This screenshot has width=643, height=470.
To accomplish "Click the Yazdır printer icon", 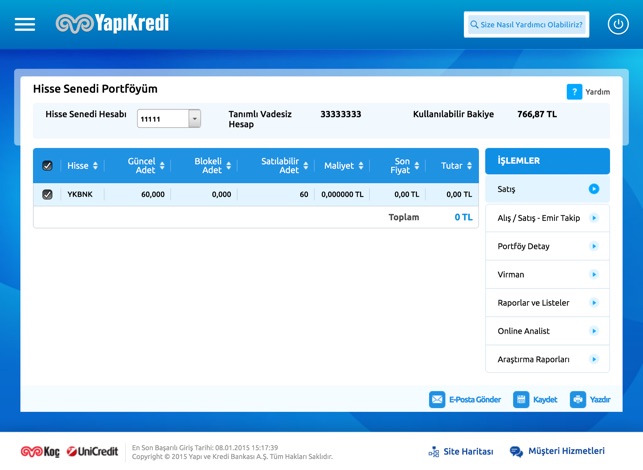I will pyautogui.click(x=578, y=399).
